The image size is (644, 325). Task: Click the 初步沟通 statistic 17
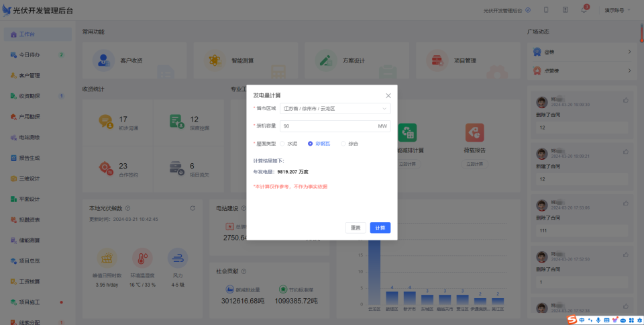[x=123, y=119]
